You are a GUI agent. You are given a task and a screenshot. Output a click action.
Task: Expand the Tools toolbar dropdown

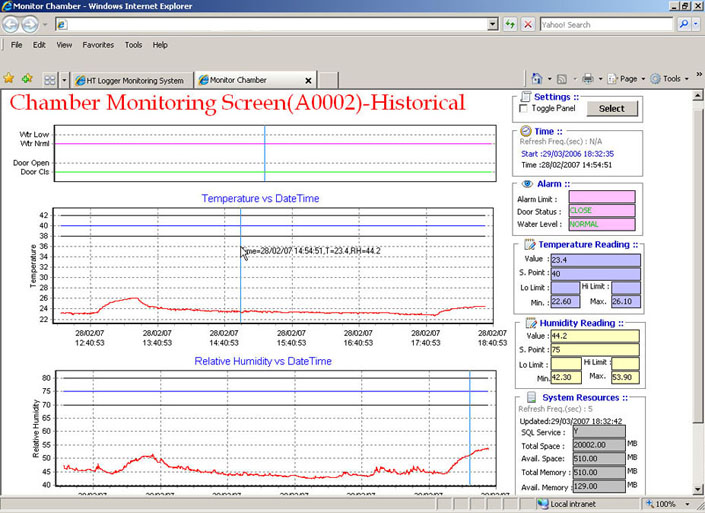[x=672, y=79]
